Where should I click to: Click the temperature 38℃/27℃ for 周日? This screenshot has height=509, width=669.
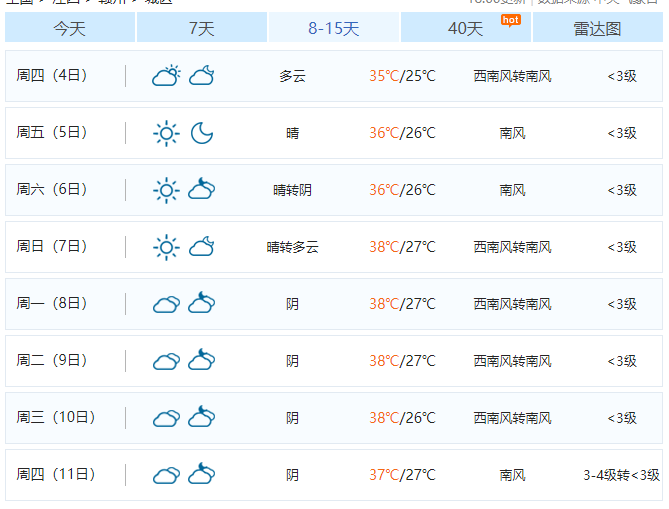tap(402, 247)
